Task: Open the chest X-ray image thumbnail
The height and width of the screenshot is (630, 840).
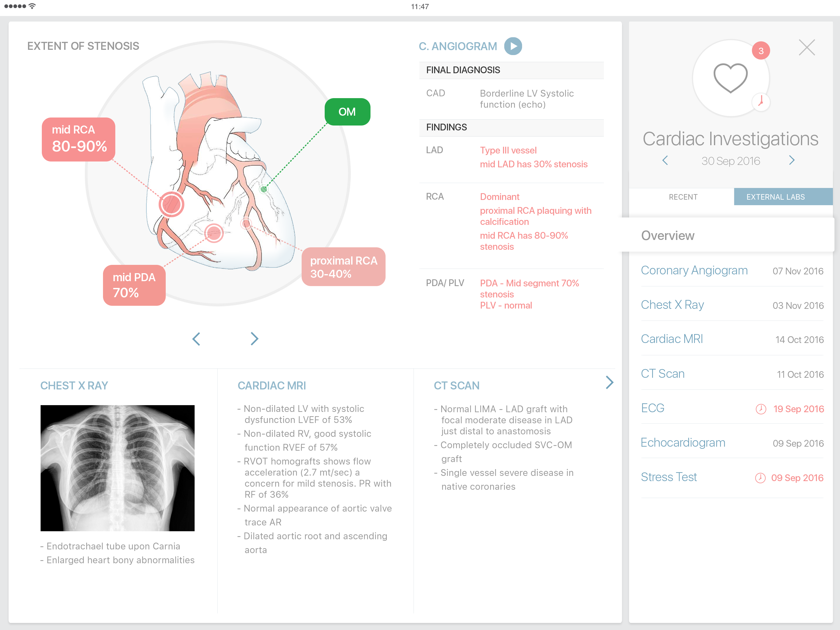Action: coord(117,468)
